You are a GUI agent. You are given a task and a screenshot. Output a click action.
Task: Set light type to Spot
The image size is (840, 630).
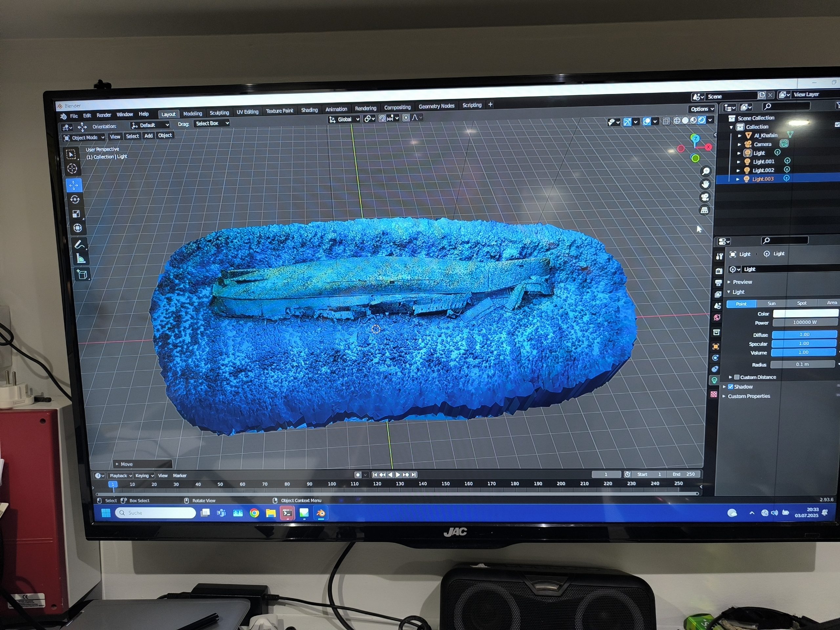(801, 303)
